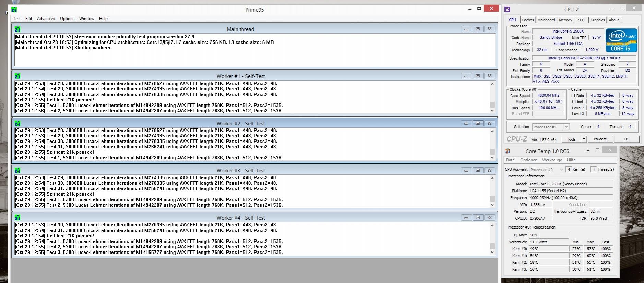Click the Worker #1 scrollbar up arrow
The width and height of the screenshot is (644, 283).
tap(492, 84)
